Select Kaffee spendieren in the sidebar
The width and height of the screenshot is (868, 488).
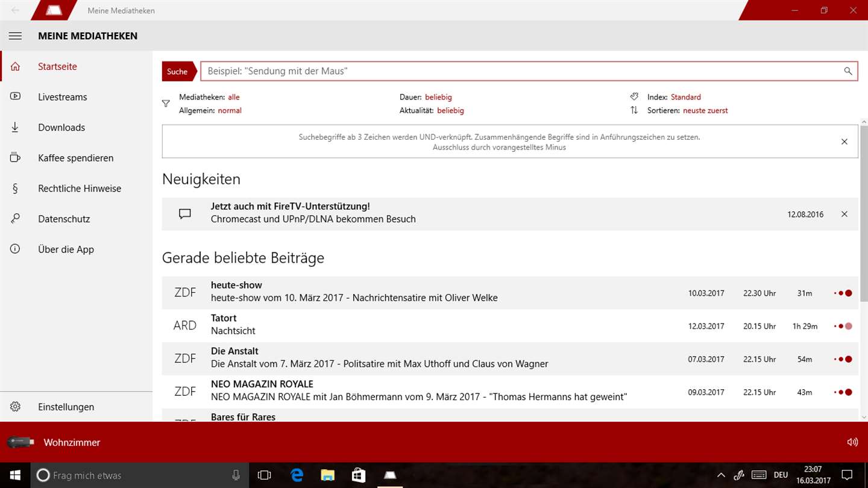77,158
